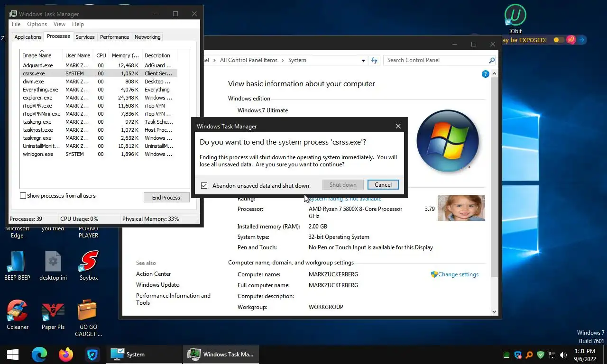Switch to the Networking tab
This screenshot has height=364, width=607.
(x=147, y=37)
